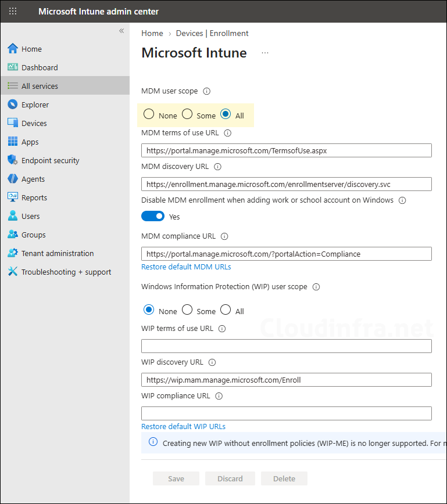Screen dimensions: 447x504
Task: Click the Save button
Action: click(x=176, y=478)
